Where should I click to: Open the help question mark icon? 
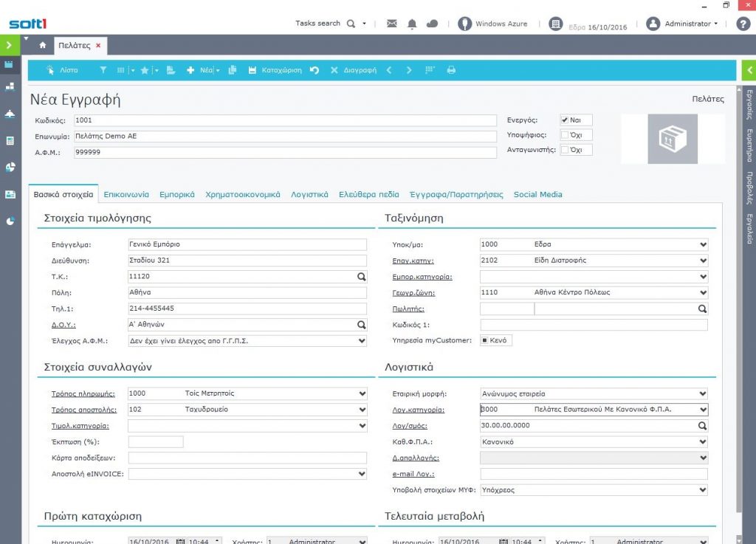(743, 24)
